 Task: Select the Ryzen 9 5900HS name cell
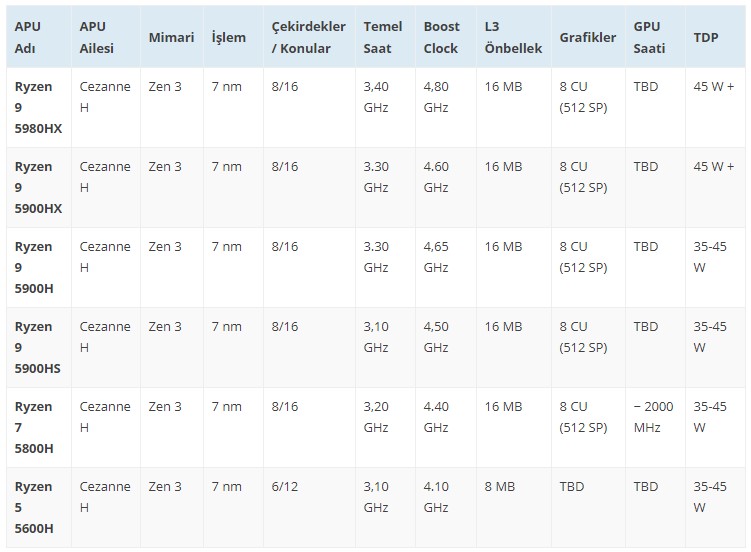tap(38, 347)
